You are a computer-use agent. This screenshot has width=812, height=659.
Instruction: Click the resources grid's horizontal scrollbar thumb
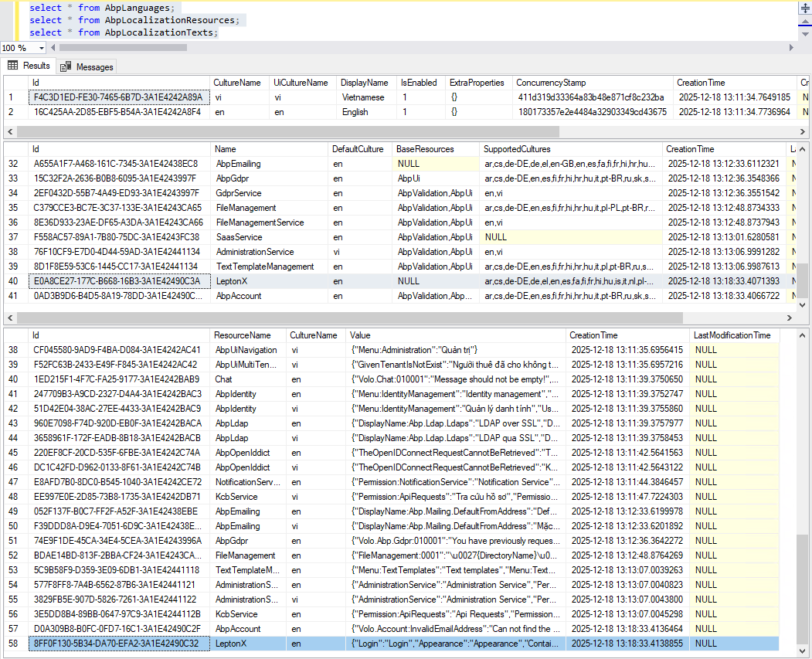(348, 318)
